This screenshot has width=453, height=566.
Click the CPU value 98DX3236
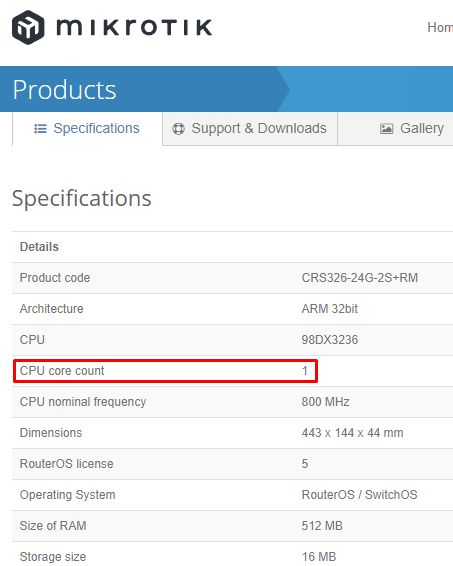click(330, 340)
